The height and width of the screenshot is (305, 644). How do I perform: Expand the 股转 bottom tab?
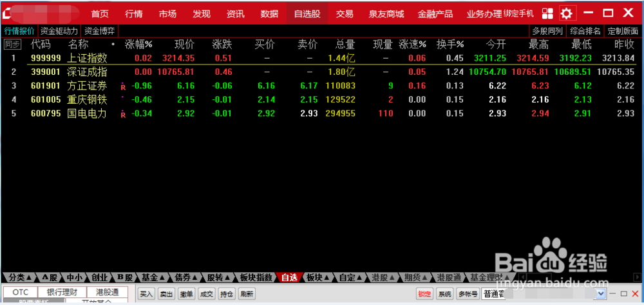[218, 277]
